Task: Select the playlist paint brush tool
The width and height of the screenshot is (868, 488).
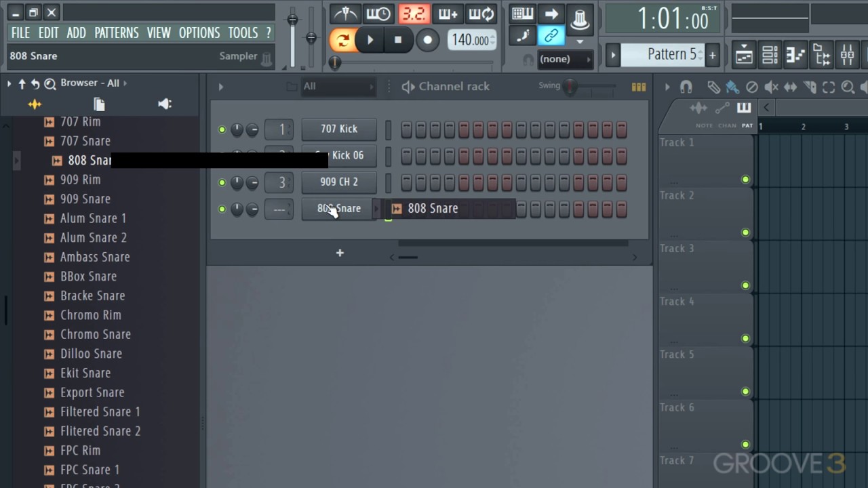Action: 732,87
